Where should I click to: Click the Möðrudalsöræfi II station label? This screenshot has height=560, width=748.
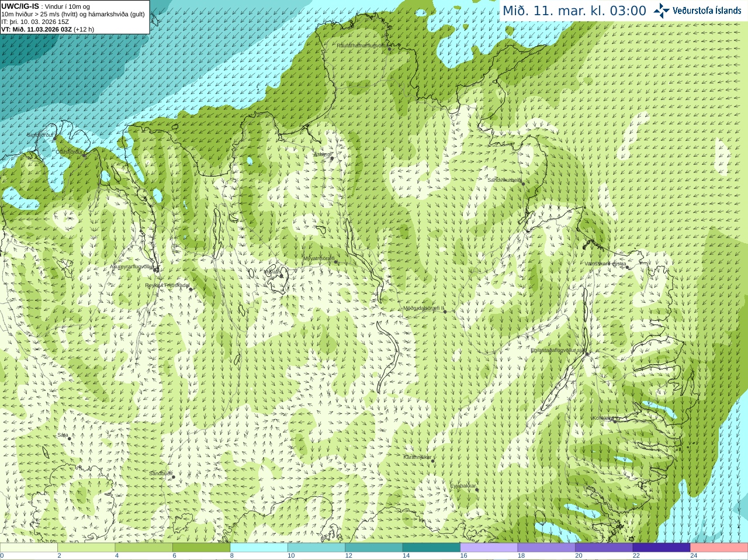pyautogui.click(x=424, y=308)
